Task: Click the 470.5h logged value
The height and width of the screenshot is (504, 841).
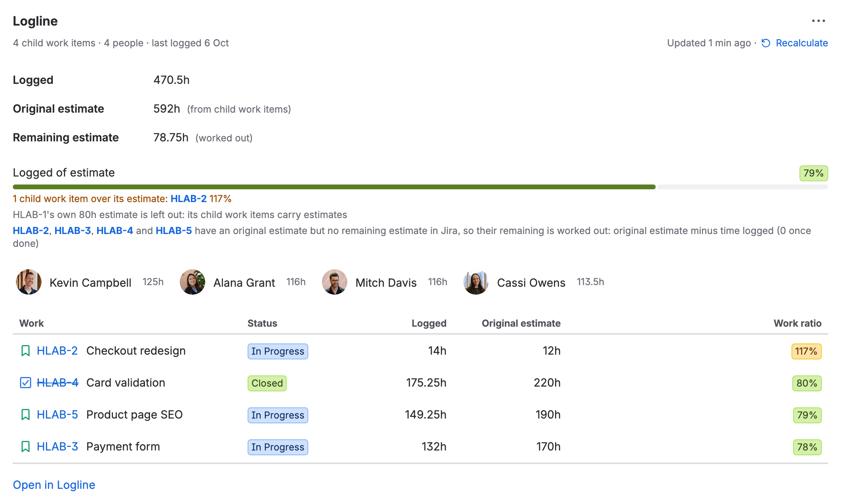Action: coord(172,80)
